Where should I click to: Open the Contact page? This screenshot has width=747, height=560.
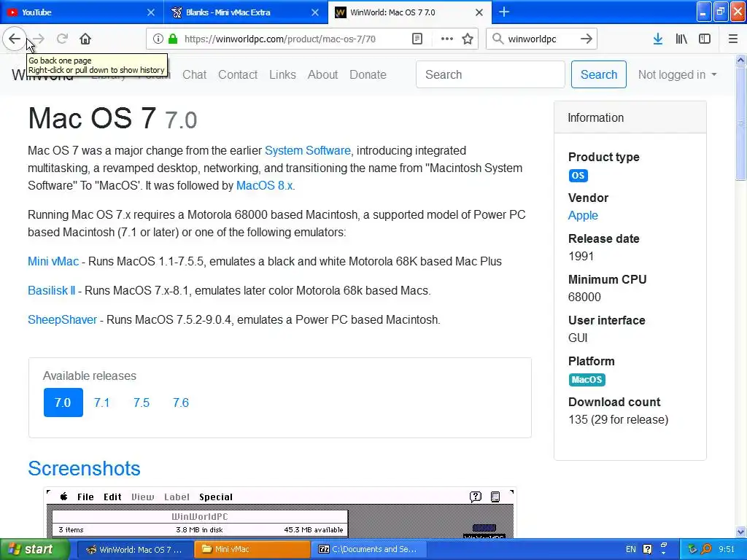click(x=238, y=75)
